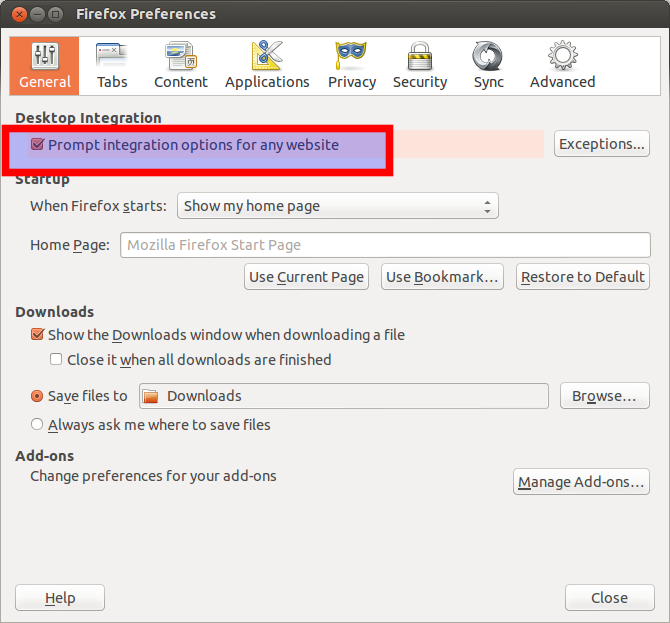Open the Content preferences icon
The height and width of the screenshot is (623, 670).
point(181,57)
